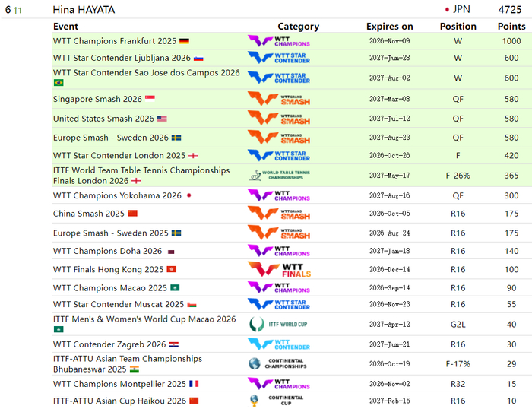Screen dimensions: 532x409
Task: Click the World Table Tennis Championships logo
Action: (279, 175)
